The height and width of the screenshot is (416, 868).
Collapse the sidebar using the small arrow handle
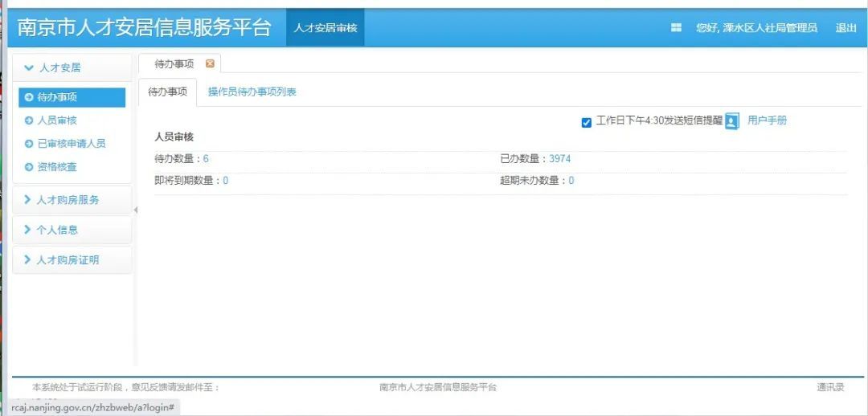coord(135,210)
